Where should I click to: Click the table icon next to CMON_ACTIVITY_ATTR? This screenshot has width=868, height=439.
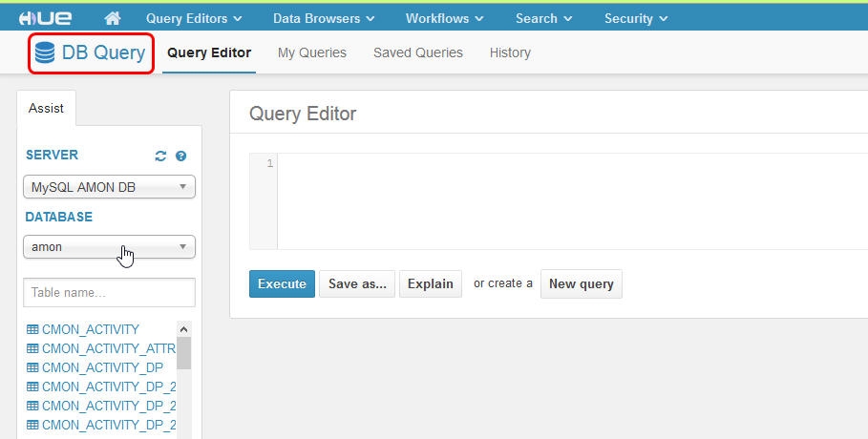32,348
